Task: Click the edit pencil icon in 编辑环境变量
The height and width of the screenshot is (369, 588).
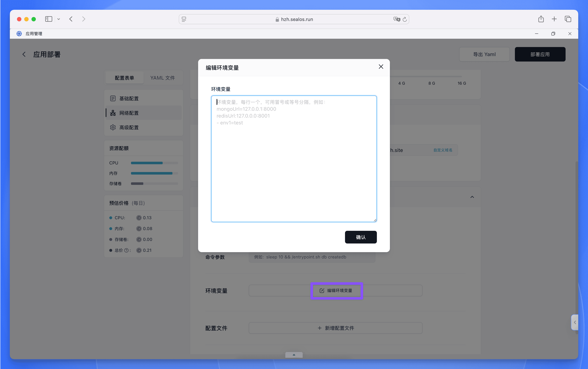Action: coord(322,290)
